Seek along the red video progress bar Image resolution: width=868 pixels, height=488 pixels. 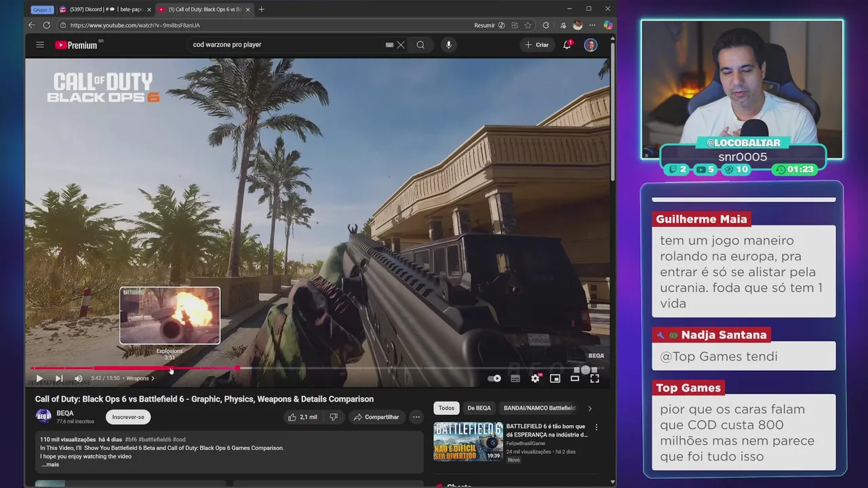(x=136, y=368)
